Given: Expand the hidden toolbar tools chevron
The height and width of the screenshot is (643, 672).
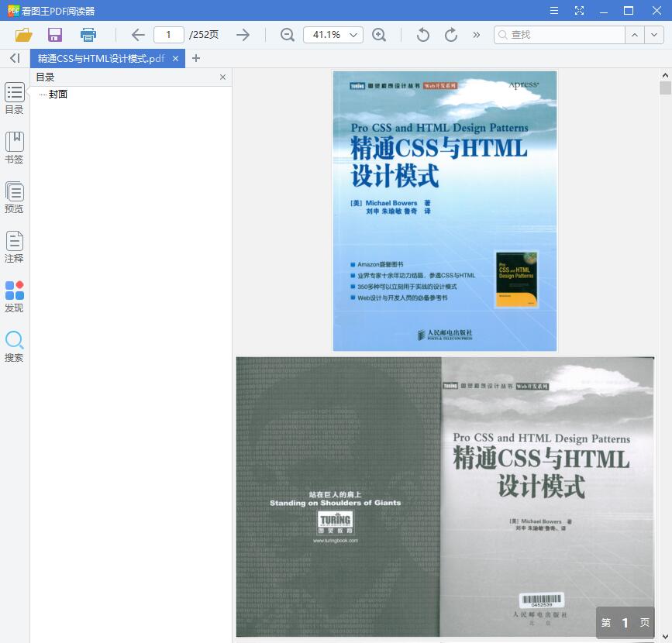Looking at the screenshot, I should click(x=475, y=35).
